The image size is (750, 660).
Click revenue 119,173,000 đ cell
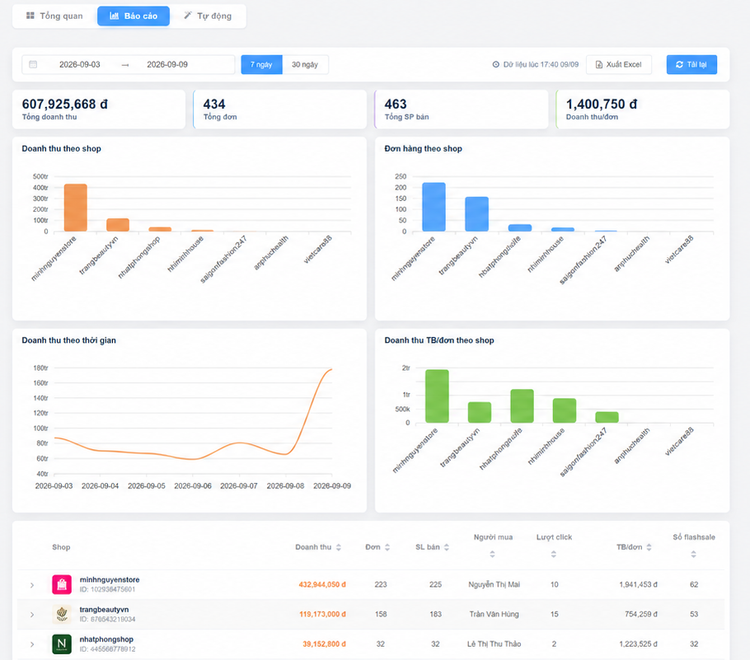322,614
